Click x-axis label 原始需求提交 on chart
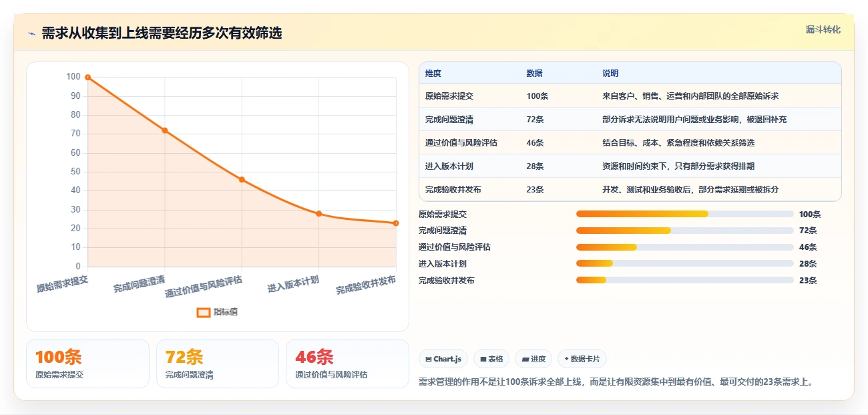Screen dimensions: 868x415 pyautogui.click(x=62, y=283)
